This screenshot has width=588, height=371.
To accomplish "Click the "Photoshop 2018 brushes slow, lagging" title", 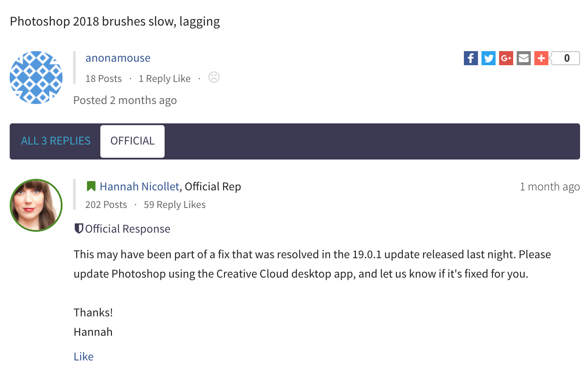I will [115, 21].
